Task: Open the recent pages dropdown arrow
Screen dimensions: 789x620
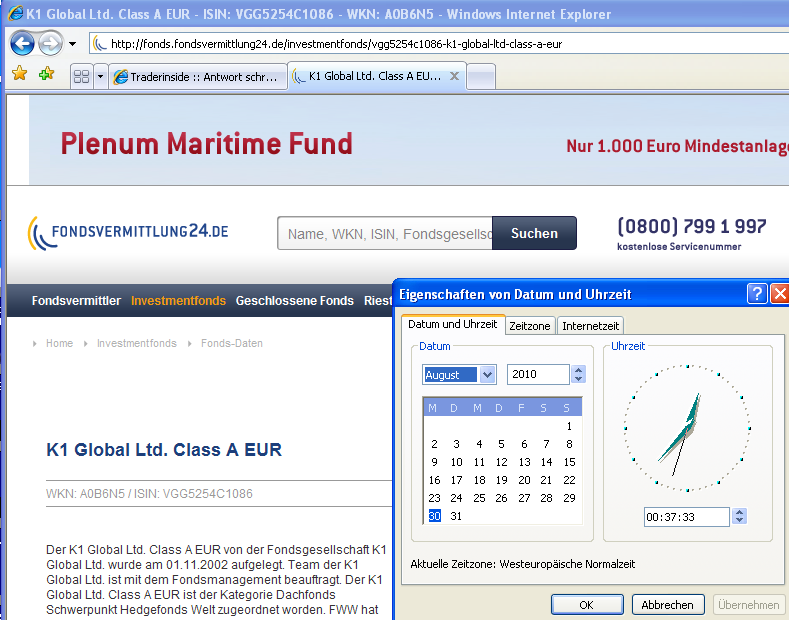Action: click(x=72, y=44)
